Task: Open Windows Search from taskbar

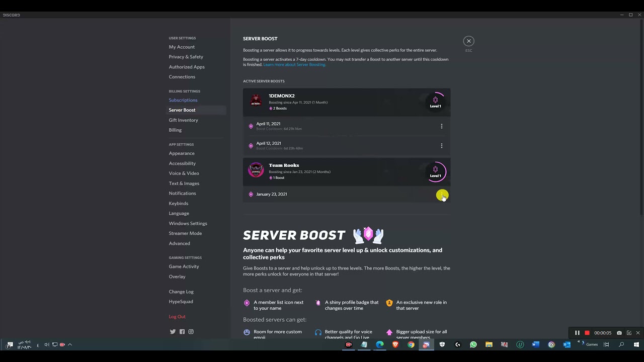Action: click(621, 344)
